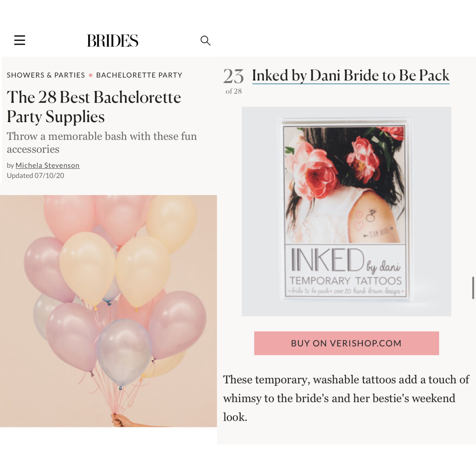This screenshot has width=476, height=476.
Task: Click the article headline about party supplies
Action: 94,107
